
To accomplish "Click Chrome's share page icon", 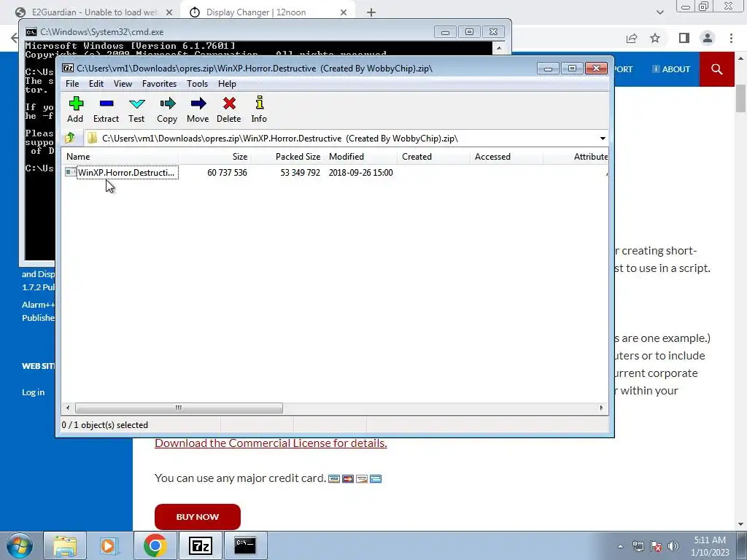I will click(x=632, y=38).
